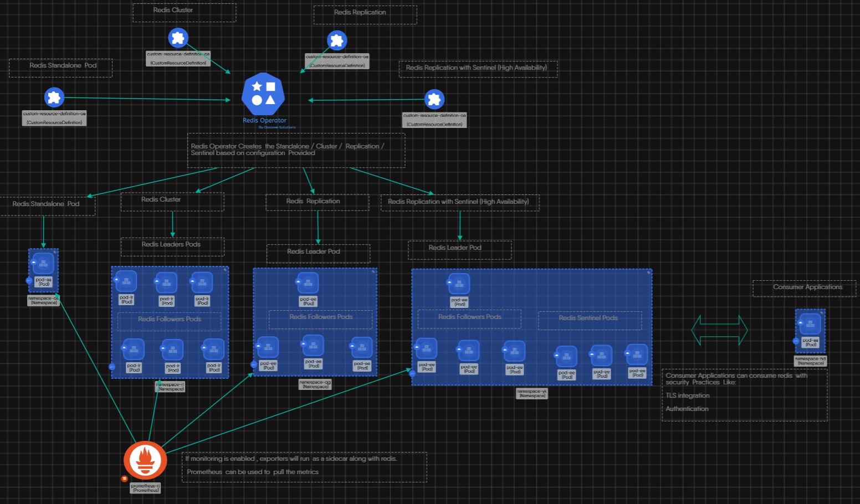
Task: Click the 'namespace-yk (Namespace)' label
Action: [532, 393]
